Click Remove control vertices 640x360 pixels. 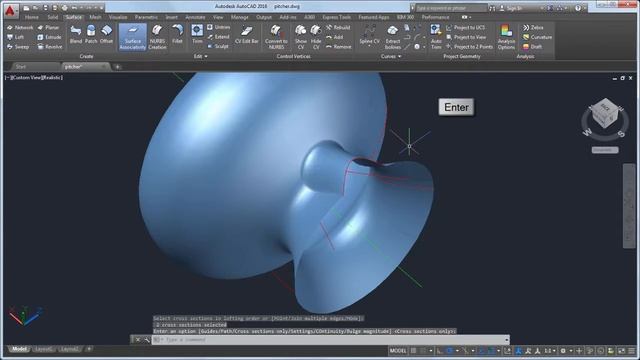pyautogui.click(x=338, y=47)
